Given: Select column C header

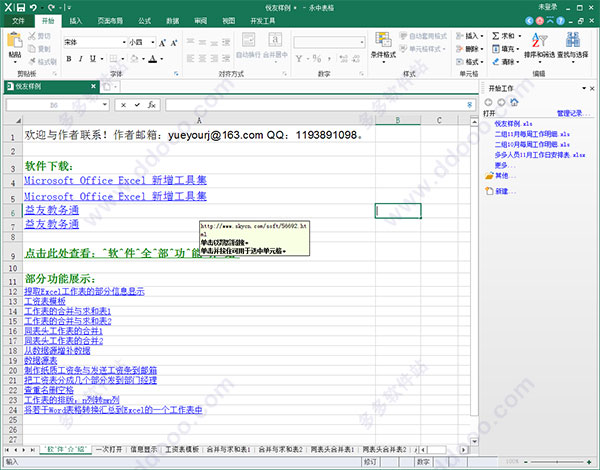Looking at the screenshot, I should point(439,120).
